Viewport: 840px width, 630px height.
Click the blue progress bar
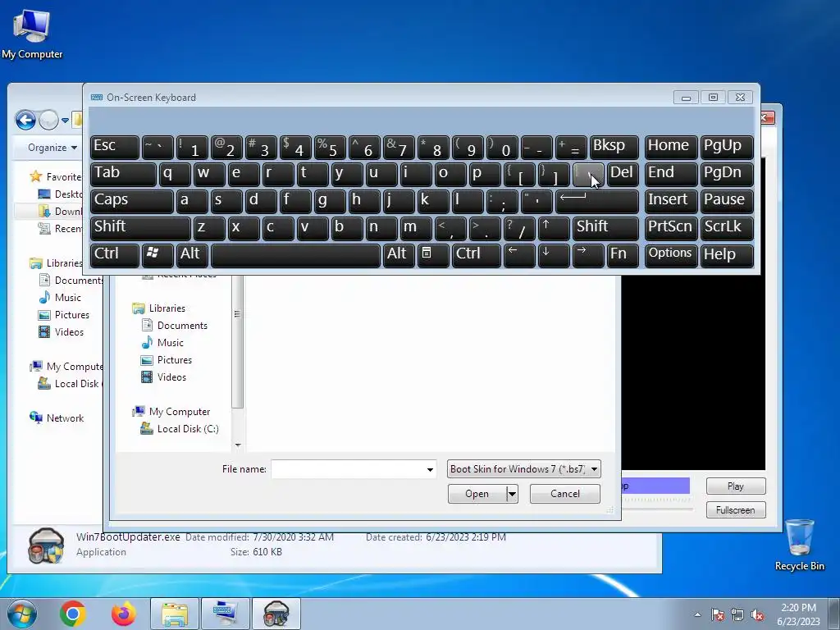coord(655,486)
